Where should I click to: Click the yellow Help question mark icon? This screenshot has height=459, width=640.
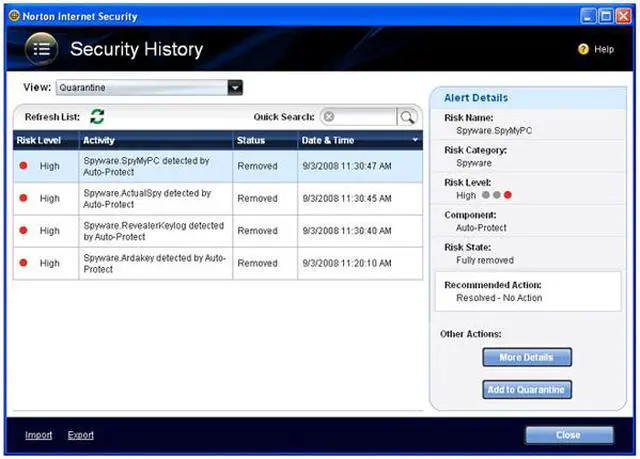coord(582,49)
